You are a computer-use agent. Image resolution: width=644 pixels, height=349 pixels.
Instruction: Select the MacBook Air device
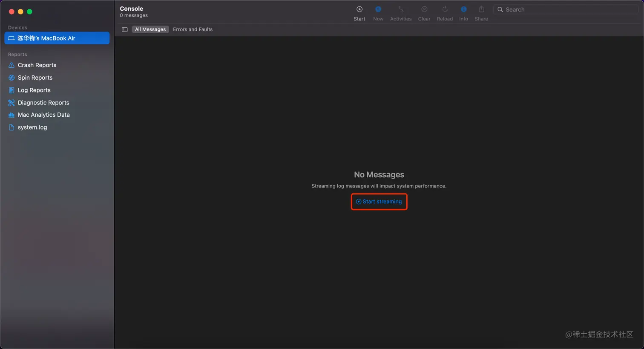tap(57, 38)
